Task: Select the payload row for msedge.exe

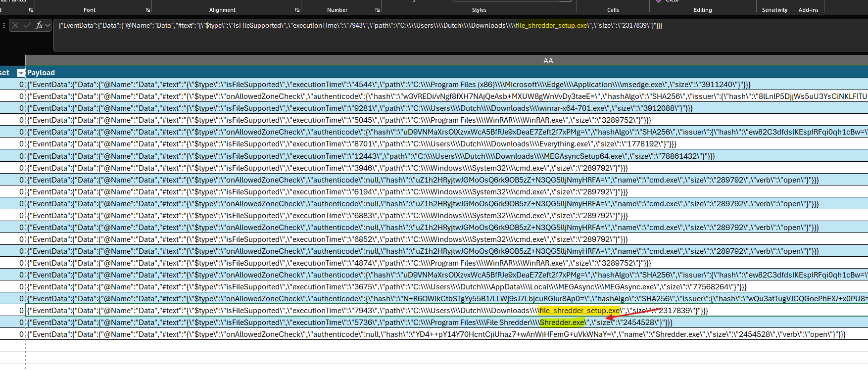Action: [447, 85]
